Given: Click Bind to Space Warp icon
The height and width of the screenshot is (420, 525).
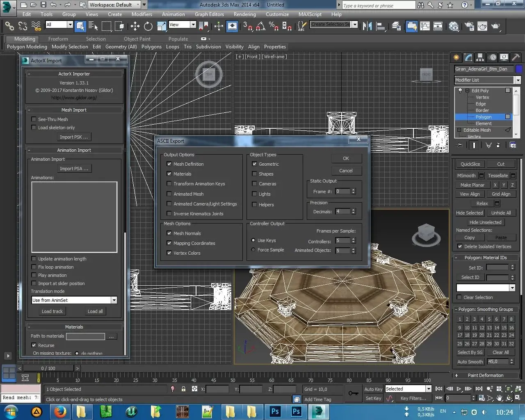Looking at the screenshot, I should (36, 27).
